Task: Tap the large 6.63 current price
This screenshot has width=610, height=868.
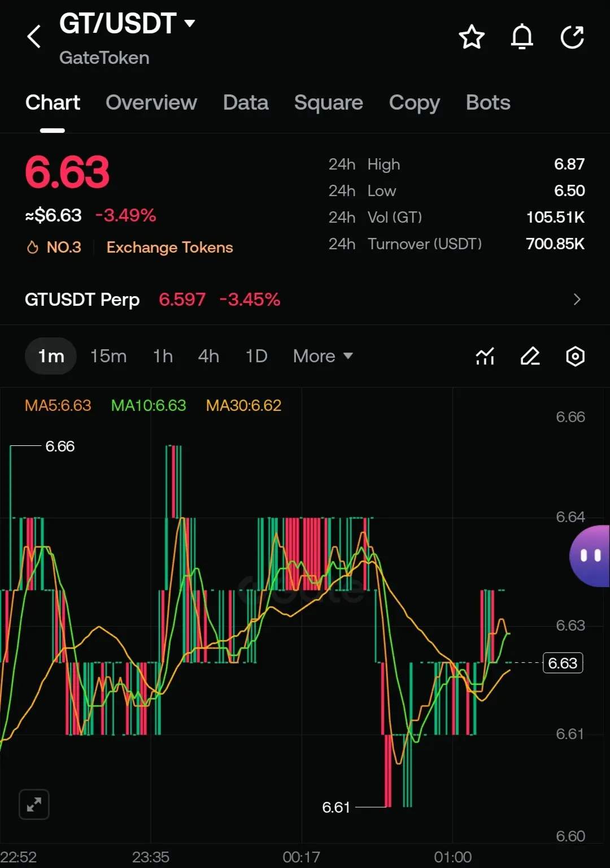Action: point(67,172)
